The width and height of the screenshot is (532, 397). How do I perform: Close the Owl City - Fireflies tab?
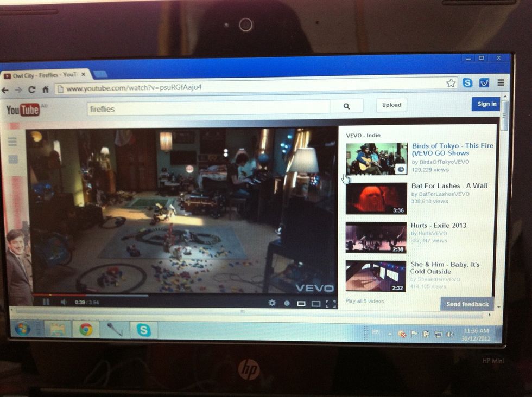(84, 74)
